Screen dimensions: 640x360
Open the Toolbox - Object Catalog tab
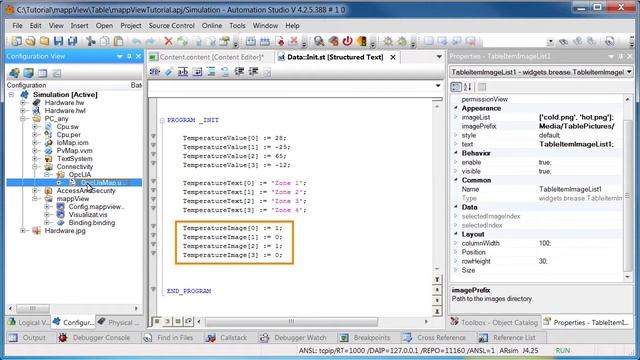click(495, 322)
